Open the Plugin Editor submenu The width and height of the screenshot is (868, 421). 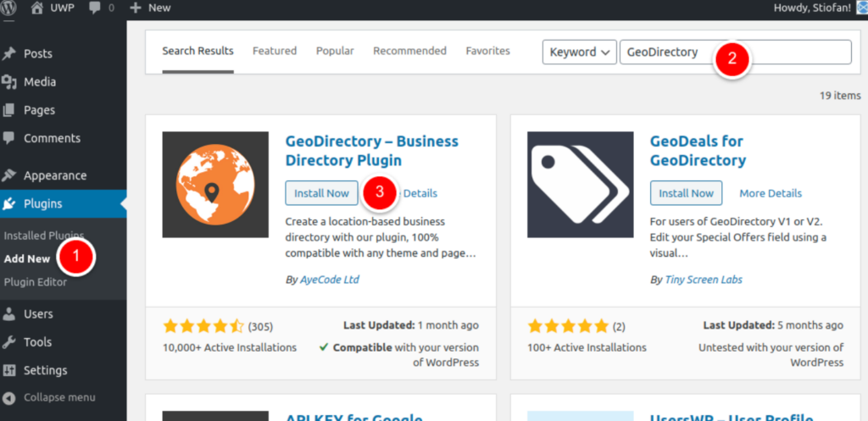[36, 282]
